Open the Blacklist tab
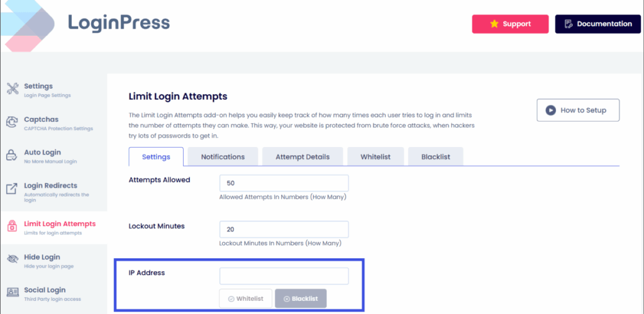 tap(436, 156)
